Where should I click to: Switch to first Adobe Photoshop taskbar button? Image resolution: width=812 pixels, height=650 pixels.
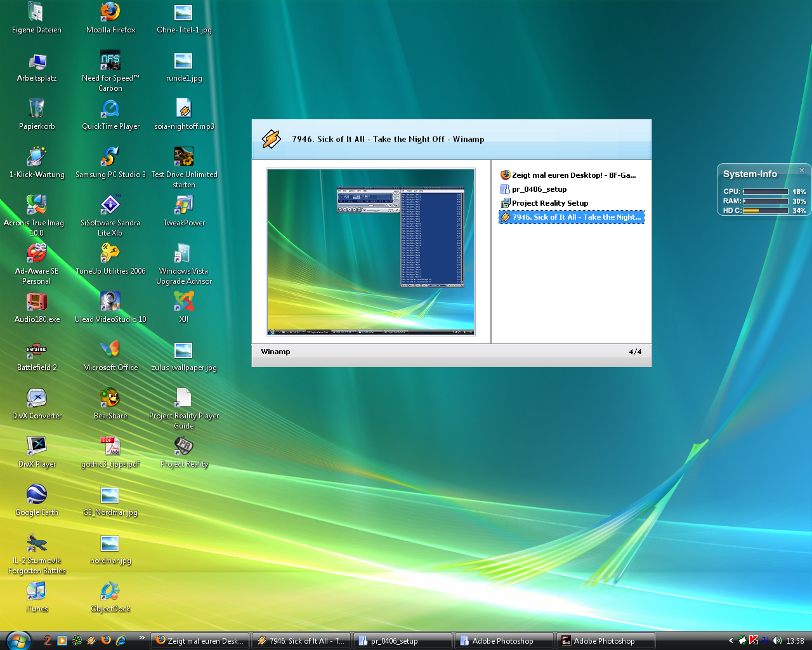click(504, 640)
